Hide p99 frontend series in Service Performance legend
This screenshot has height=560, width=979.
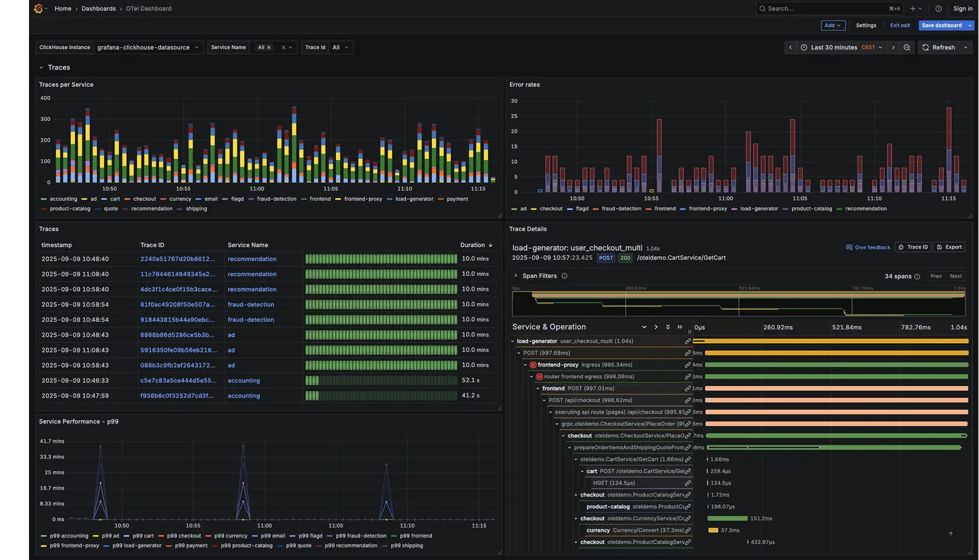coord(416,536)
